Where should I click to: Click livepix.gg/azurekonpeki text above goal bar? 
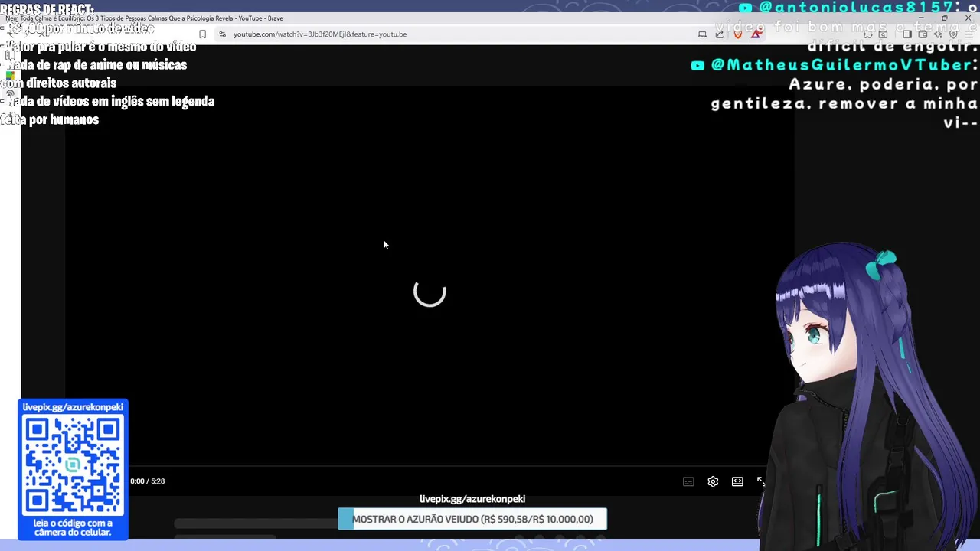[x=472, y=499]
